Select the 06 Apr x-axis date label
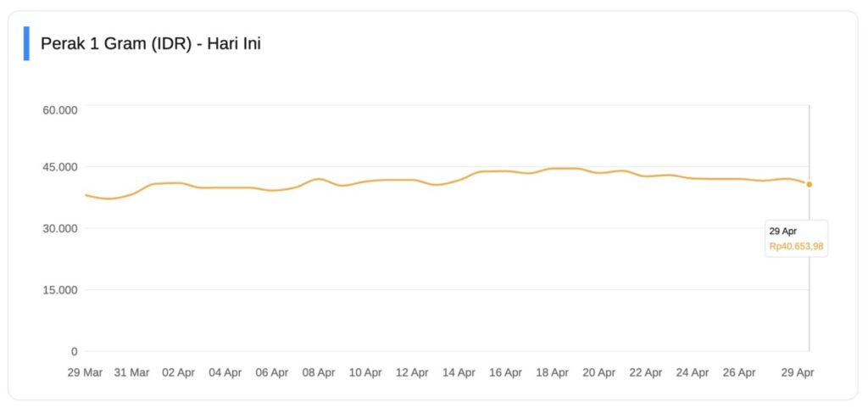Viewport: 868px width, 408px height. pyautogui.click(x=272, y=372)
